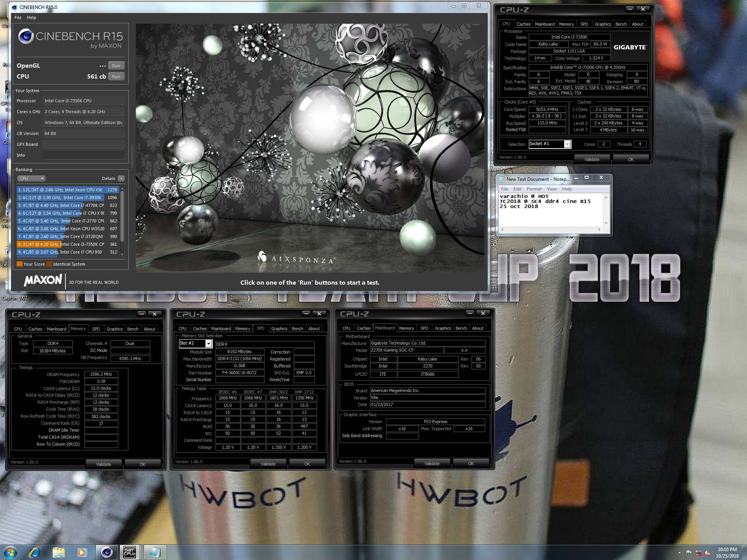
Task: Click the Windows Start orb
Action: click(x=11, y=552)
